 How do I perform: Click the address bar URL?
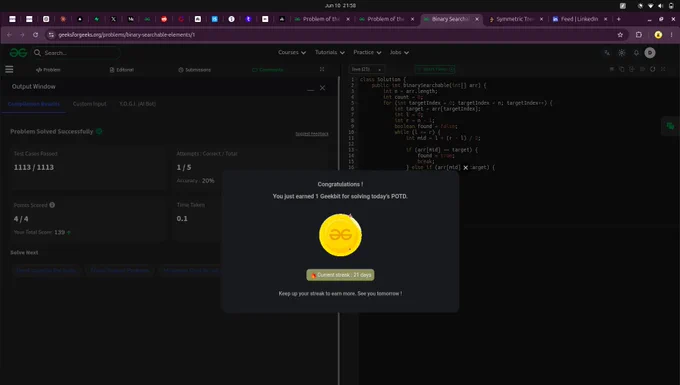(x=127, y=35)
